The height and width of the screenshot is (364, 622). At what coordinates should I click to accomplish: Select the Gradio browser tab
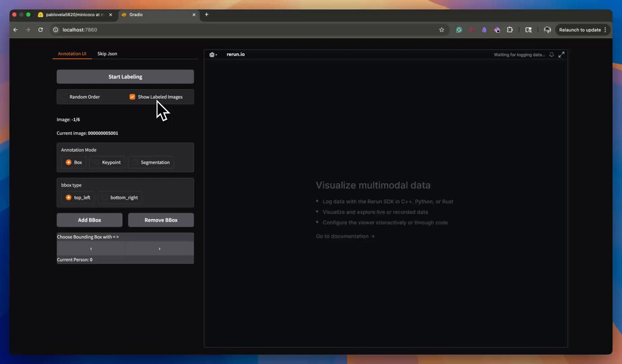click(x=159, y=14)
